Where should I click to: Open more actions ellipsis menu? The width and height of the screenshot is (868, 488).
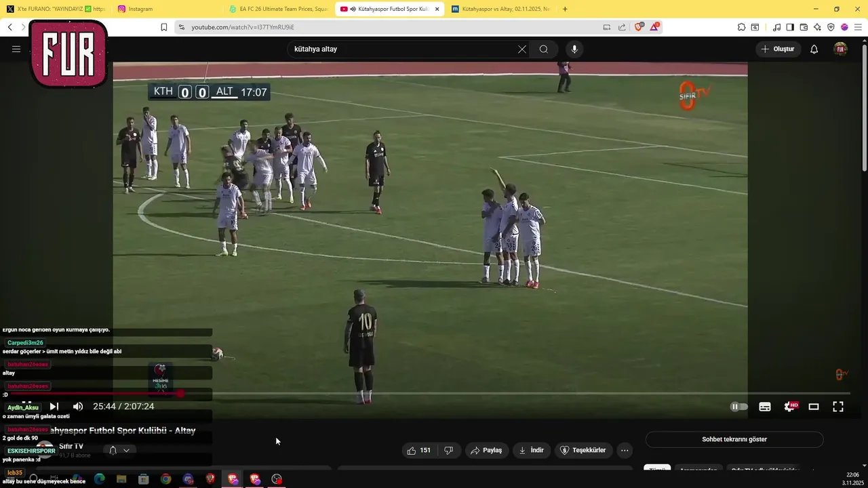tap(625, 450)
